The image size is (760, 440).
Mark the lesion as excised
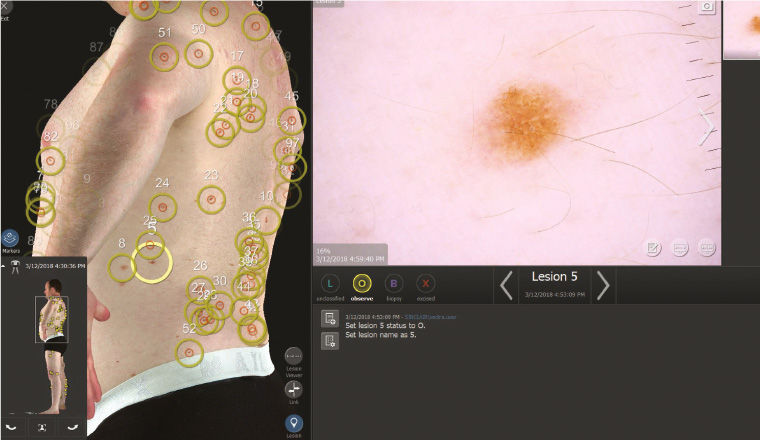tap(424, 285)
